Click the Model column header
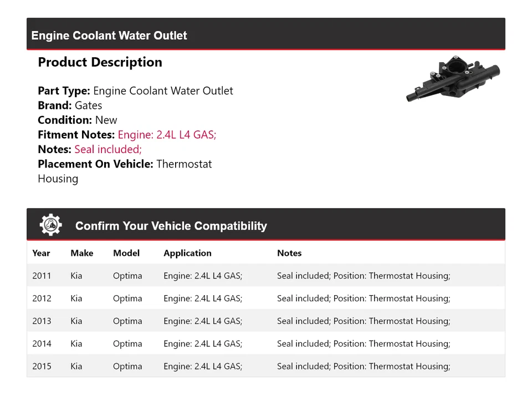This screenshot has width=532, height=395. (126, 253)
